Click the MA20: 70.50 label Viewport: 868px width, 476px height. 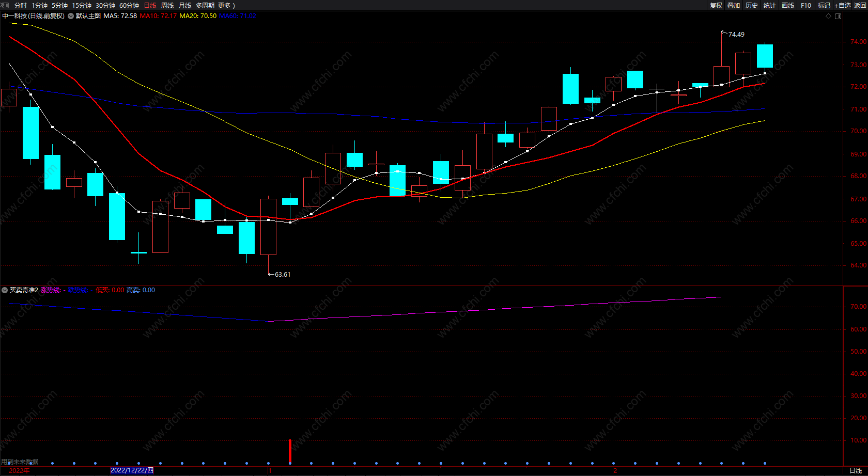click(198, 16)
